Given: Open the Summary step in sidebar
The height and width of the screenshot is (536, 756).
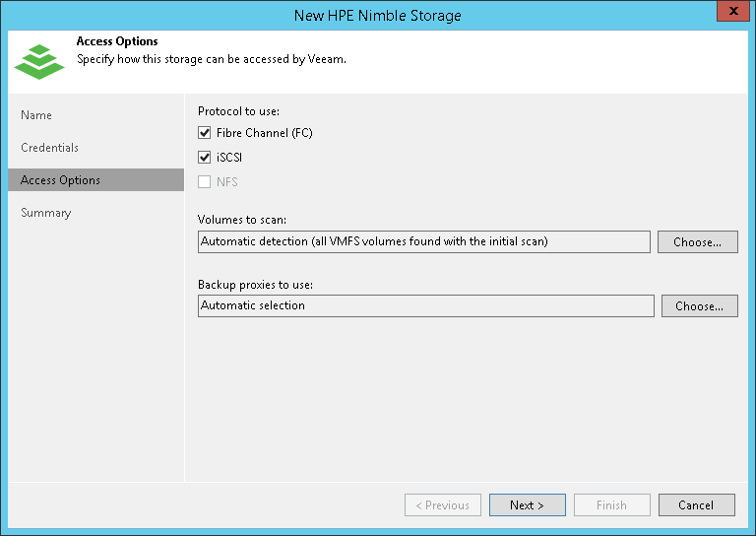Looking at the screenshot, I should pos(46,213).
